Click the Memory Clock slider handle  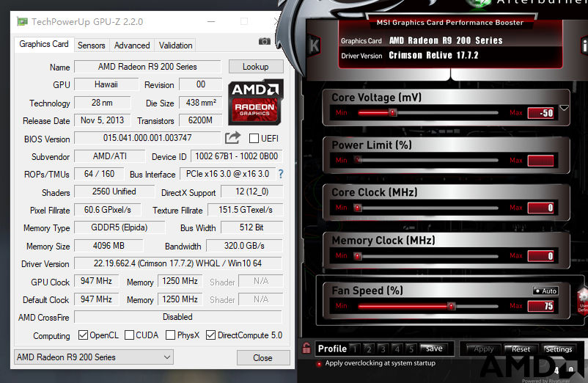(x=358, y=256)
